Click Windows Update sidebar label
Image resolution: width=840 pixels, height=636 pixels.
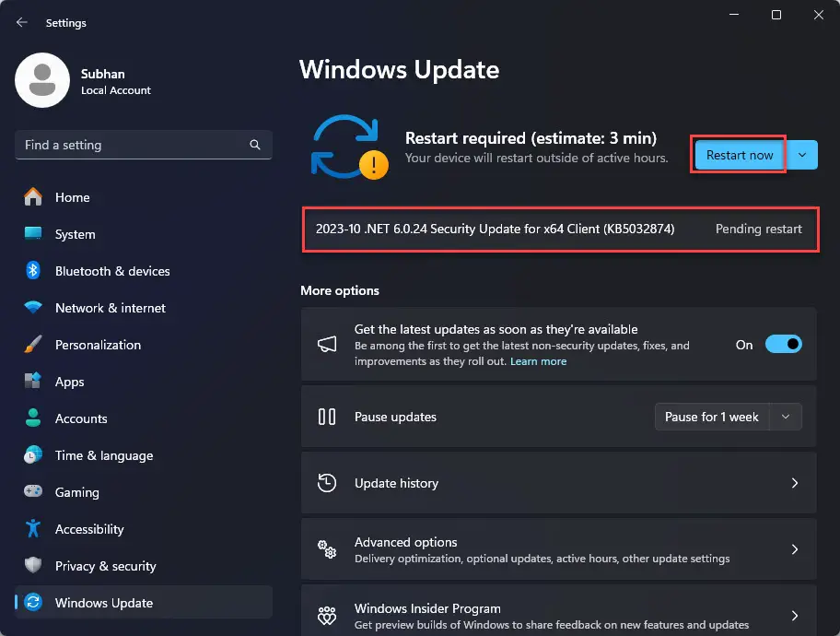click(104, 604)
